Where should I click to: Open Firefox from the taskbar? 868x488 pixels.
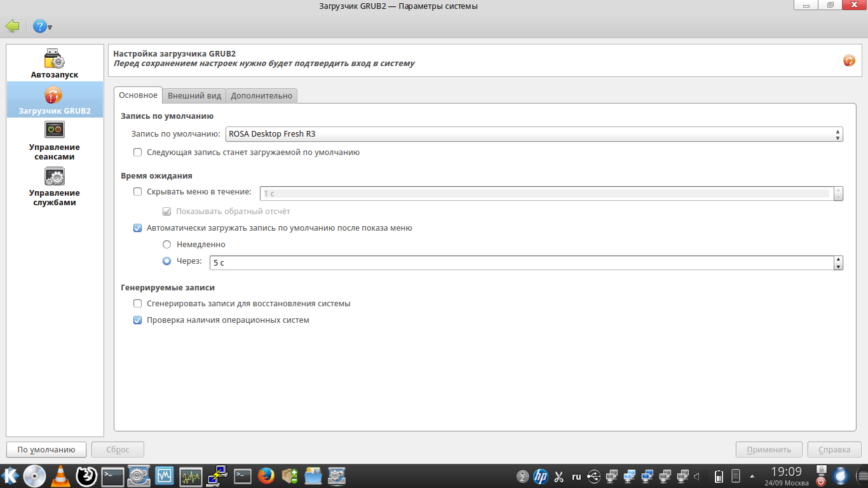tap(266, 475)
